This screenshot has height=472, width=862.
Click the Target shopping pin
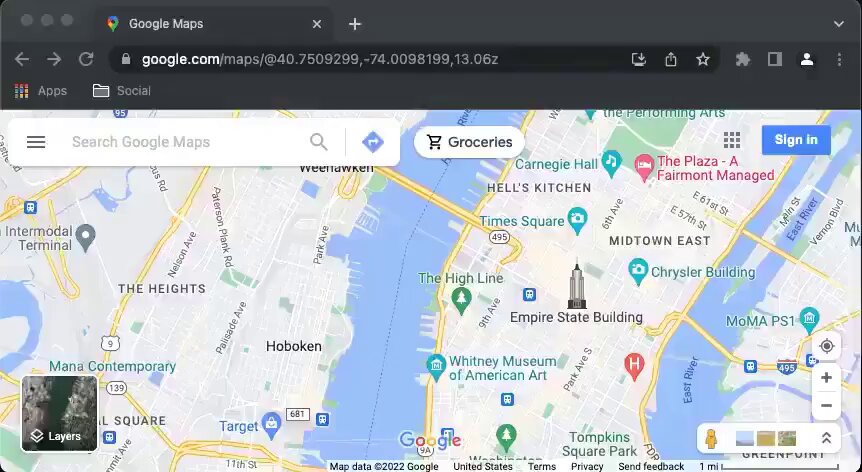click(x=271, y=426)
